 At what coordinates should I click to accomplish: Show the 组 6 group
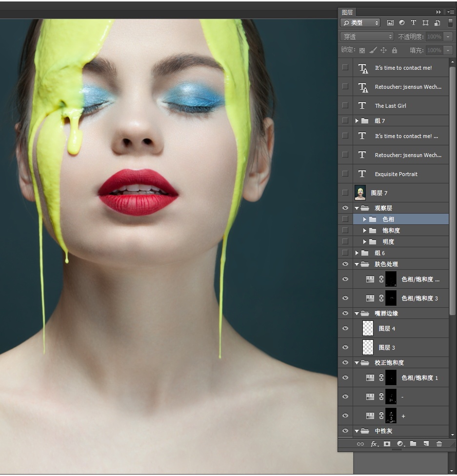click(x=345, y=253)
